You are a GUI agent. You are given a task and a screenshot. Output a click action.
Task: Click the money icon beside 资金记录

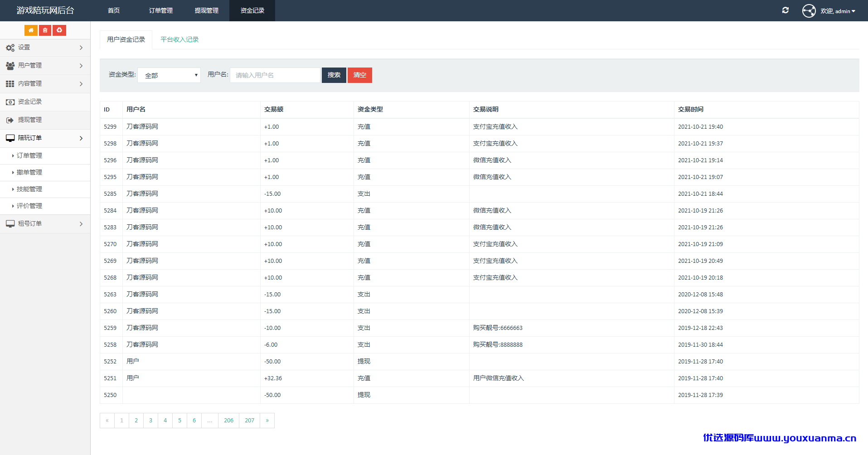point(10,102)
